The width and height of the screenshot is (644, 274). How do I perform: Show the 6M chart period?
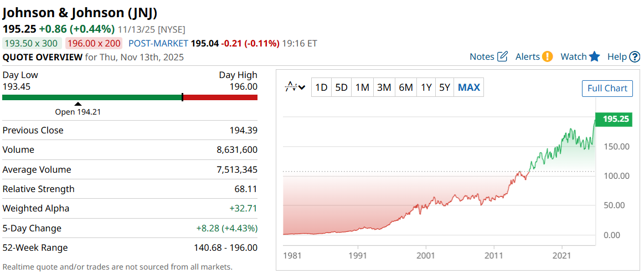point(406,87)
